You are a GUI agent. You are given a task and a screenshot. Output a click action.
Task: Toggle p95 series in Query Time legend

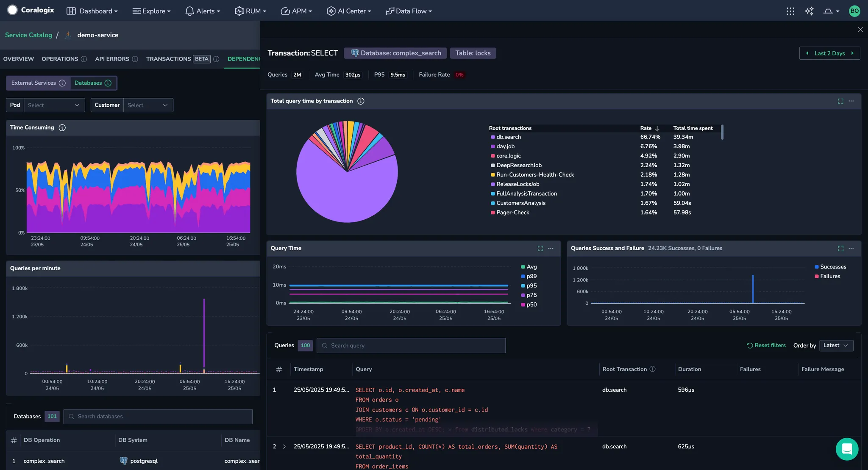[x=529, y=286]
